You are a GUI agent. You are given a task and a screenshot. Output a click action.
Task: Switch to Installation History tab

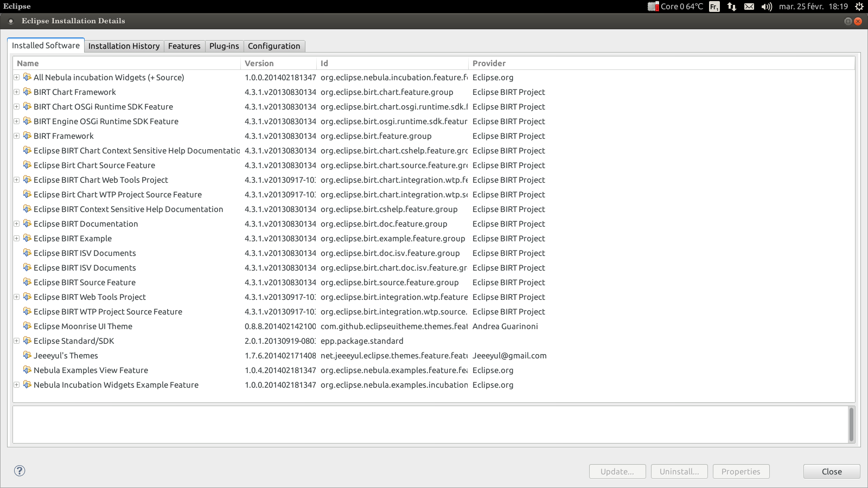124,46
